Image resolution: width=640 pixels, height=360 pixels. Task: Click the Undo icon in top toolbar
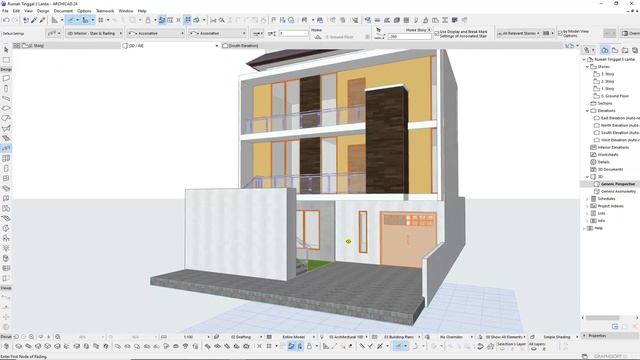point(6,20)
